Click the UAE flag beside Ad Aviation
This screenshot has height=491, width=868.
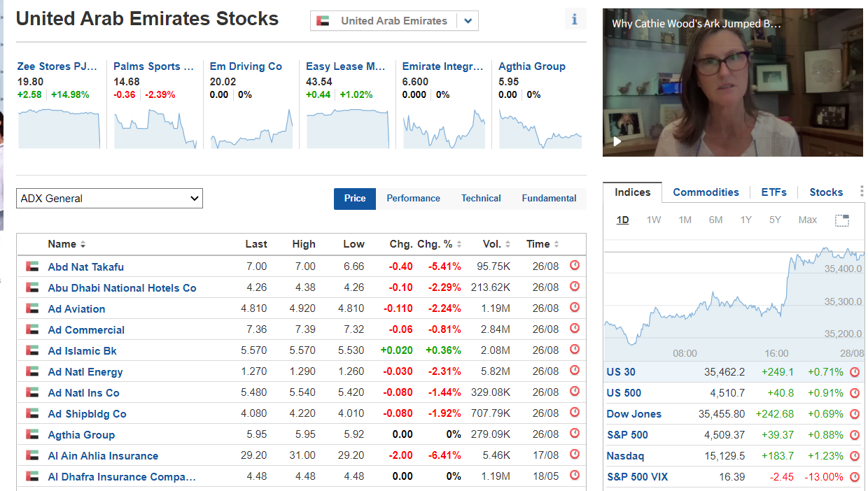[x=32, y=308]
